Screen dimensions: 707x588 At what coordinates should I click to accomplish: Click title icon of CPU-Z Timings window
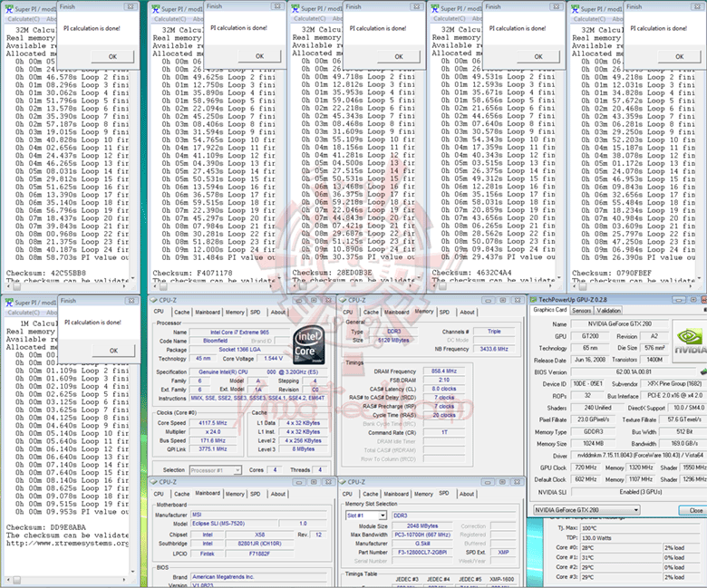pyautogui.click(x=344, y=300)
